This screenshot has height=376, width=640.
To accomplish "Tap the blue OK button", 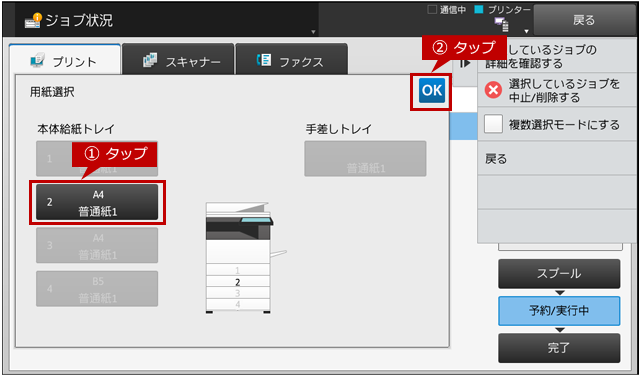I will coord(431,91).
